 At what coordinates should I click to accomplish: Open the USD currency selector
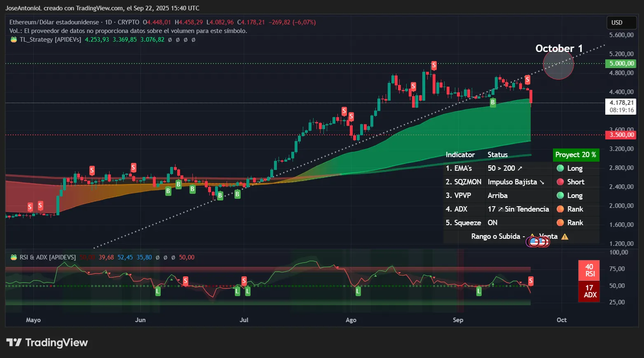(621, 23)
